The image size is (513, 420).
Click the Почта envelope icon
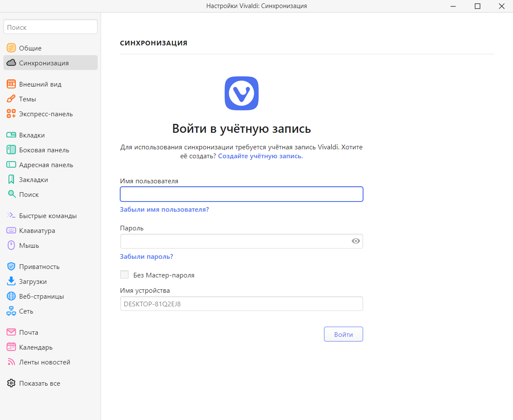(x=11, y=332)
